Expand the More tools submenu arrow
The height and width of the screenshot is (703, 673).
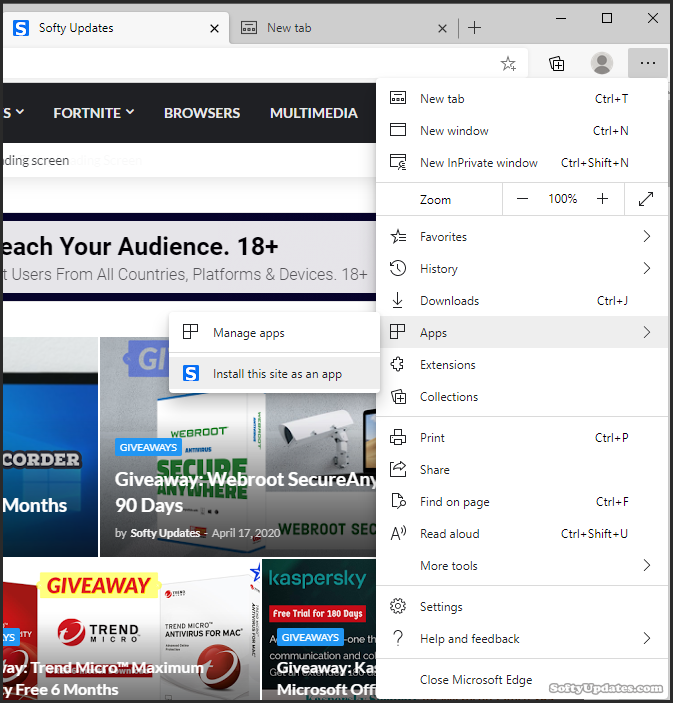tap(647, 565)
